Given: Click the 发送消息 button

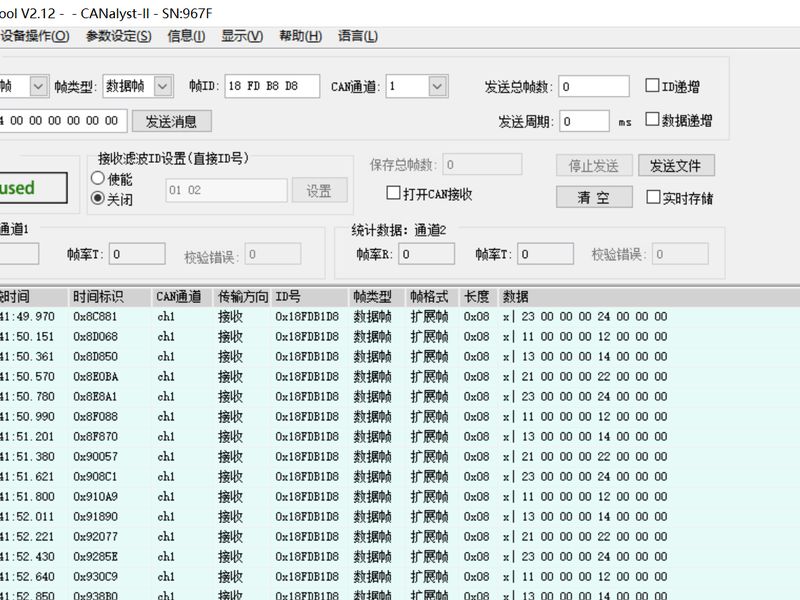Looking at the screenshot, I should pos(171,121).
